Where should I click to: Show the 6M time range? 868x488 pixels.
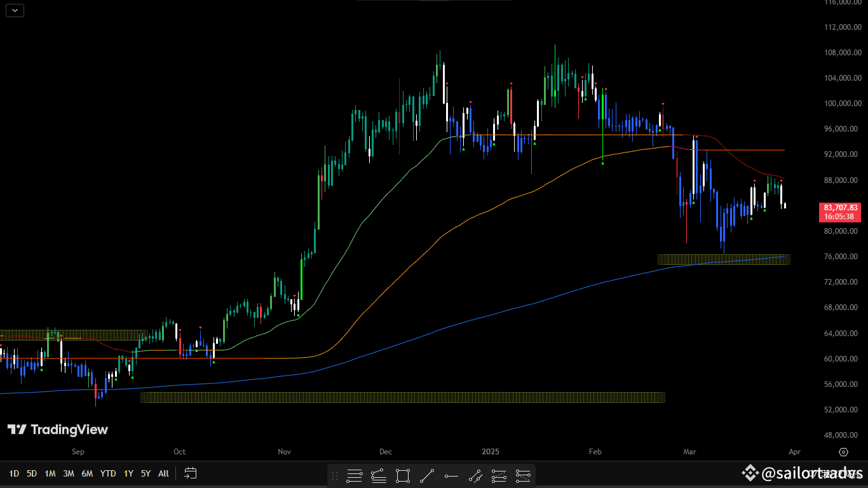point(87,473)
